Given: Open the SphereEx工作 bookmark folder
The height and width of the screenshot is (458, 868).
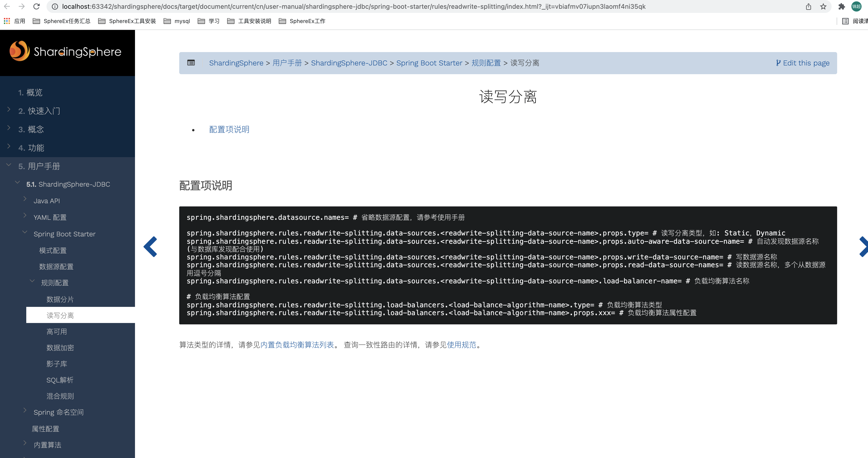Looking at the screenshot, I should pyautogui.click(x=302, y=21).
